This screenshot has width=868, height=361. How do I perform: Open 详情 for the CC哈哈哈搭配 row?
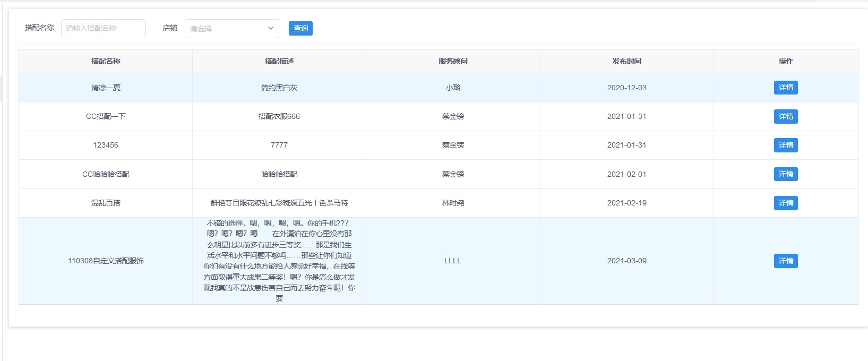[785, 174]
